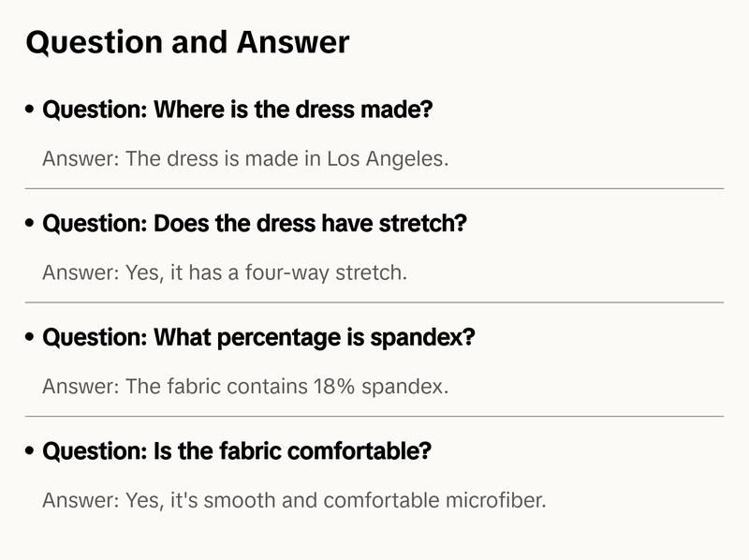Click the bullet before "What percentage is spandex?"

coord(31,338)
